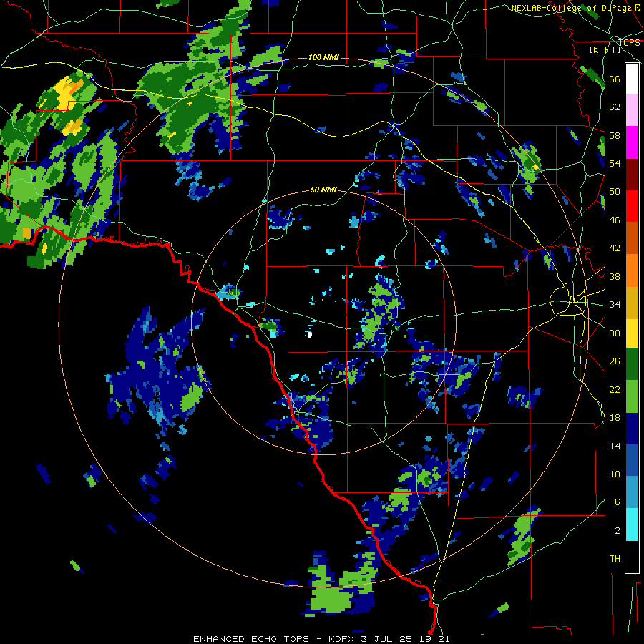Click the legend value "18"
This screenshot has width=644, height=644.
click(615, 418)
